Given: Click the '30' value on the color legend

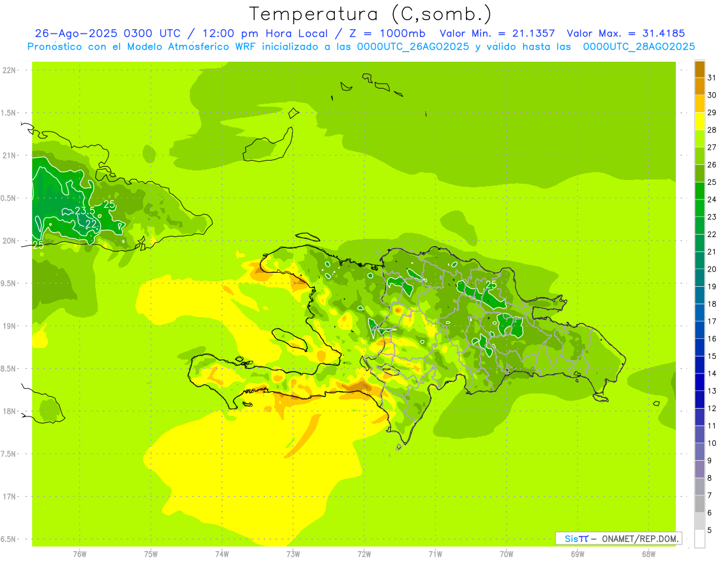Looking at the screenshot, I should (x=712, y=95).
